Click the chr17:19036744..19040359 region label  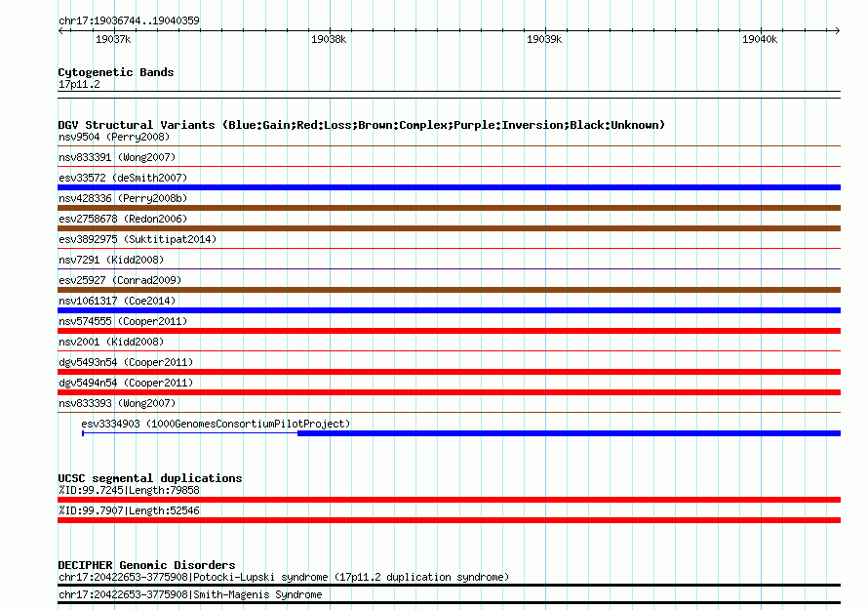(129, 21)
